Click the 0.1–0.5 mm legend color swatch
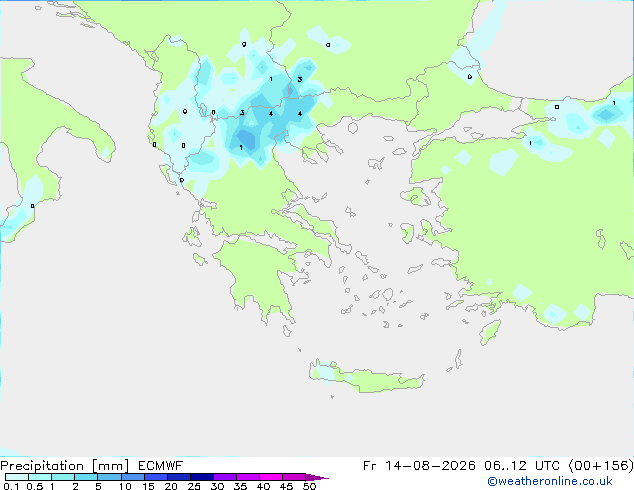 tap(17, 477)
